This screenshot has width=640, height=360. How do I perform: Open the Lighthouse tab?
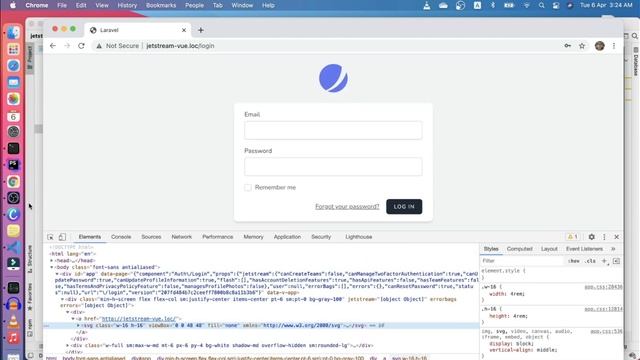pyautogui.click(x=358, y=237)
